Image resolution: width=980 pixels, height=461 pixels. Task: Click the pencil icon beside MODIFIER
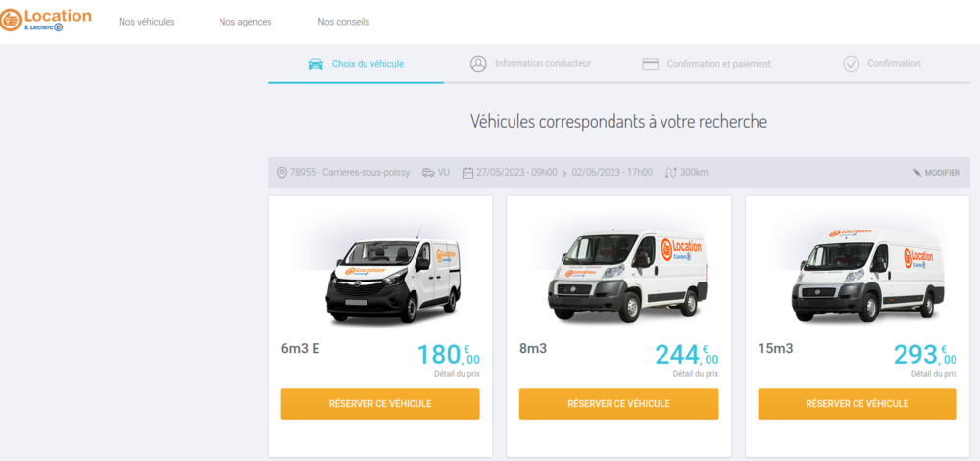pyautogui.click(x=917, y=173)
